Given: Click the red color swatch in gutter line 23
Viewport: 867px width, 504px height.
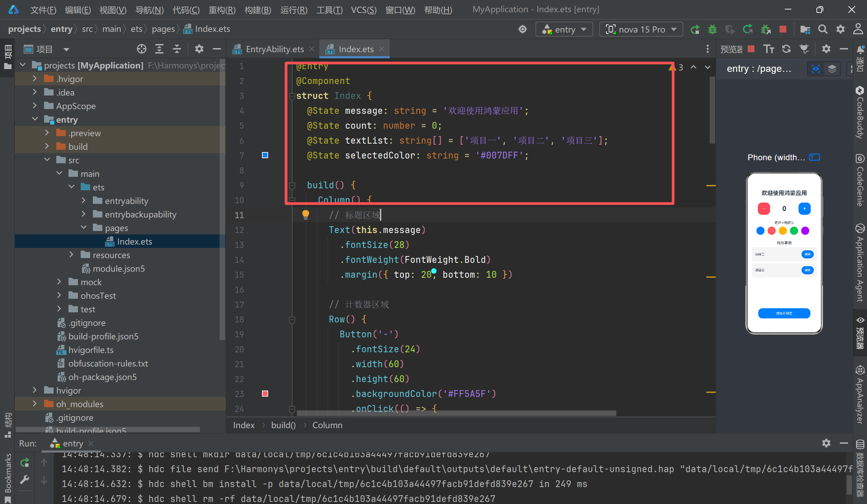Looking at the screenshot, I should tap(265, 394).
